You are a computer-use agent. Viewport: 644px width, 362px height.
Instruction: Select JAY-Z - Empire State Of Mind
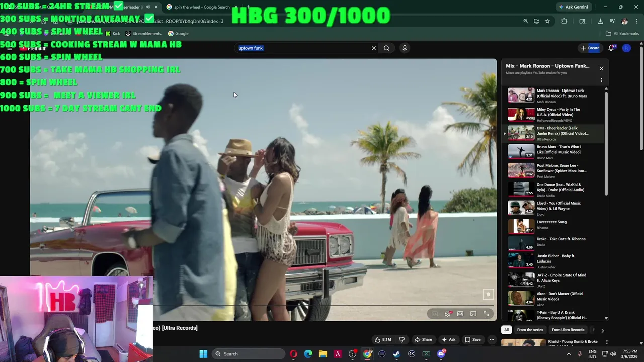coord(553,280)
